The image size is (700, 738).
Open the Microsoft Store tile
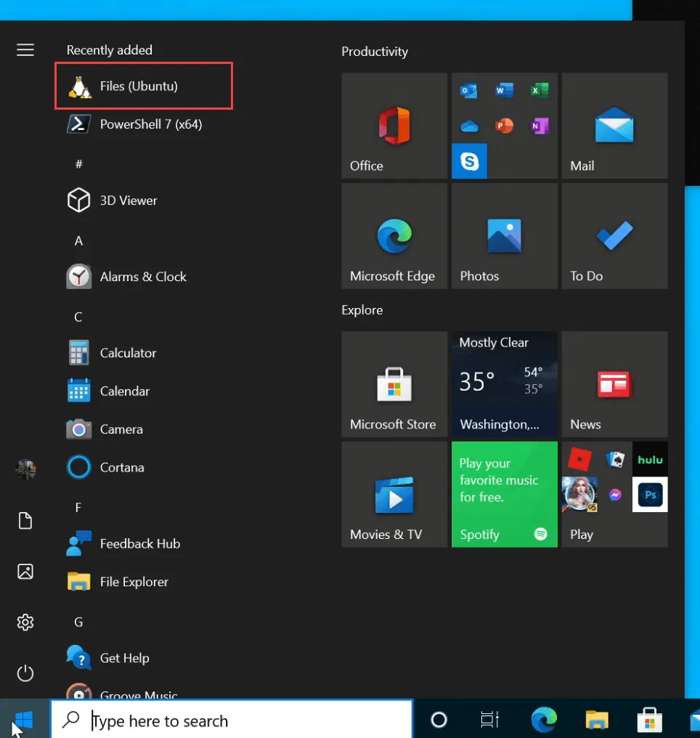pos(394,384)
